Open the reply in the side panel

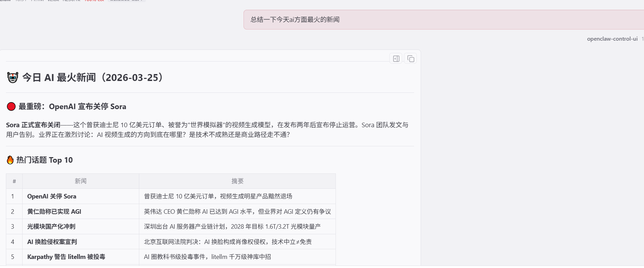click(396, 59)
